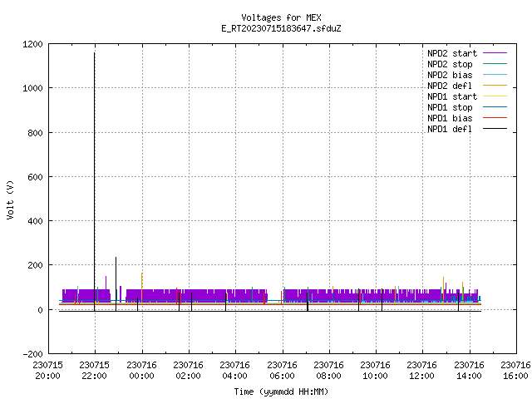532x399 pixels.
Task: Click the 'Time (yymmdd HH:MM)' x-axis label
Action: [281, 392]
